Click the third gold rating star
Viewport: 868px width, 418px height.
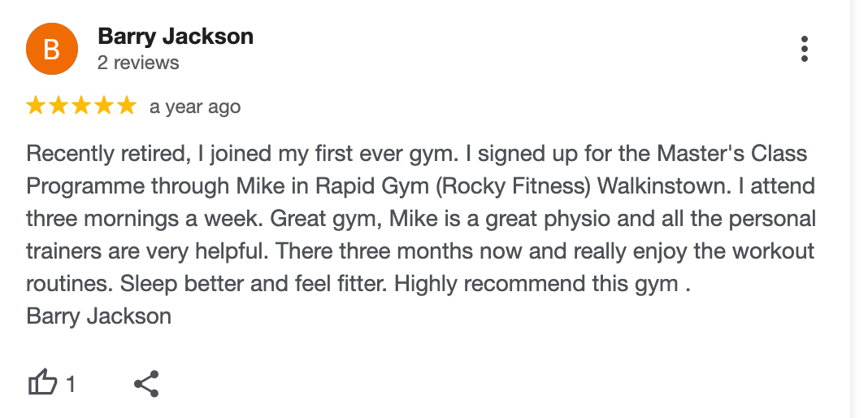[81, 107]
